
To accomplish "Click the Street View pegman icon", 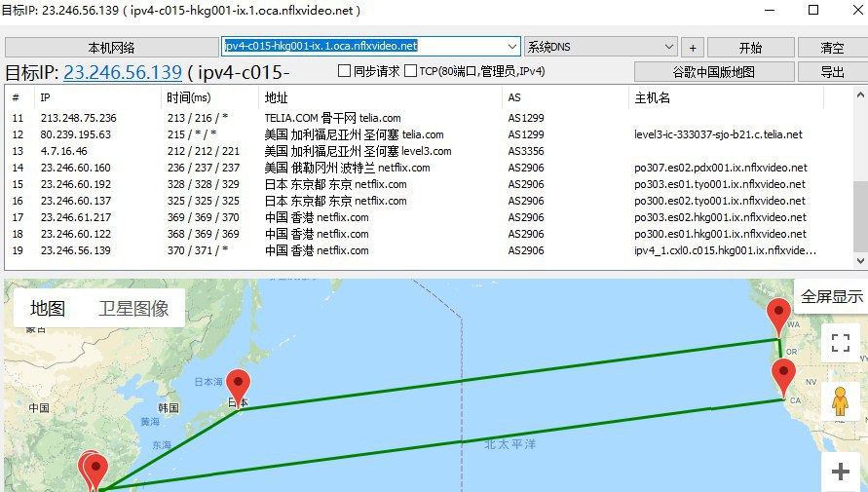I will point(841,400).
